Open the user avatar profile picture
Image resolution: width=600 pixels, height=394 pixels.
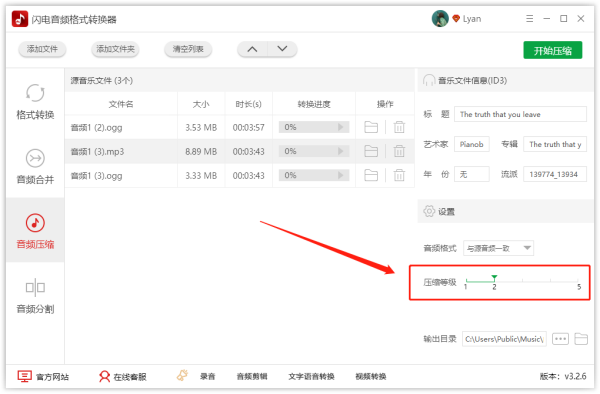(440, 18)
